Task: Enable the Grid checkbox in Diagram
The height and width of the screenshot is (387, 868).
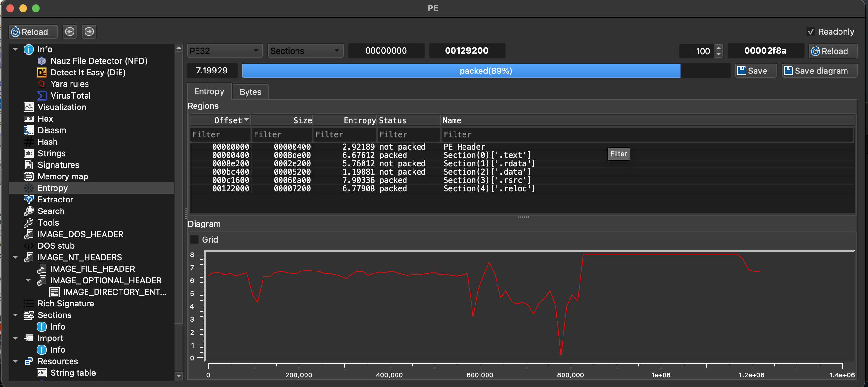Action: (x=194, y=240)
